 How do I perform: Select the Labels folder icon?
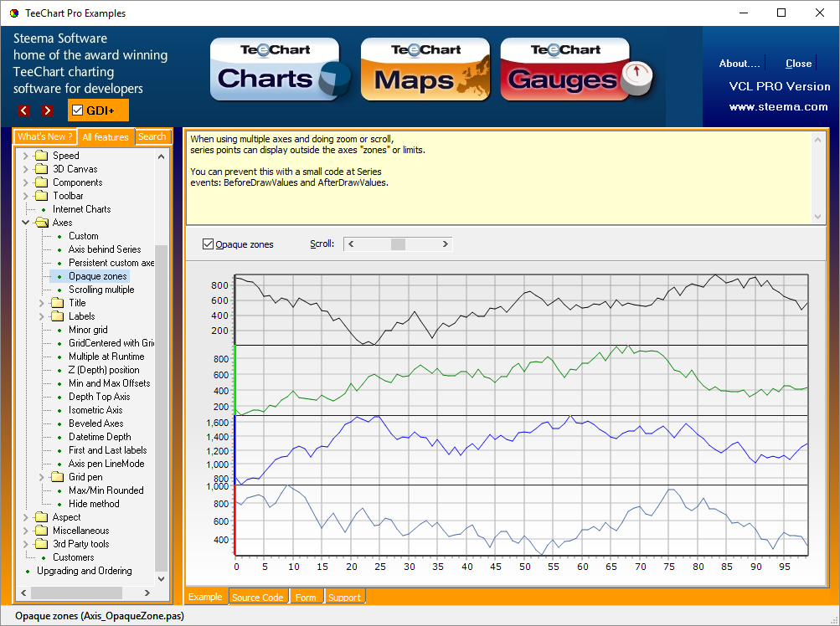coord(57,316)
